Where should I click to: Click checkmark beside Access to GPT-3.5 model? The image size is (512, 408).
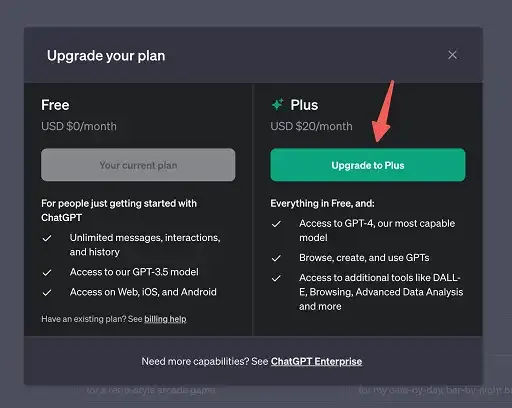[47, 273]
